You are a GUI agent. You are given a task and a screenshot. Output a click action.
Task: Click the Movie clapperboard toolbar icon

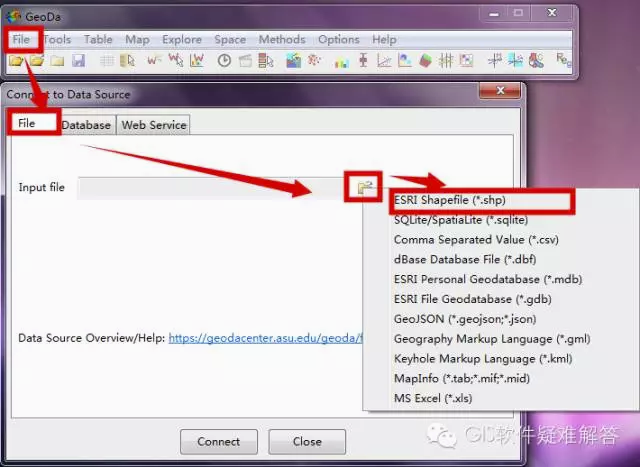coord(245,61)
